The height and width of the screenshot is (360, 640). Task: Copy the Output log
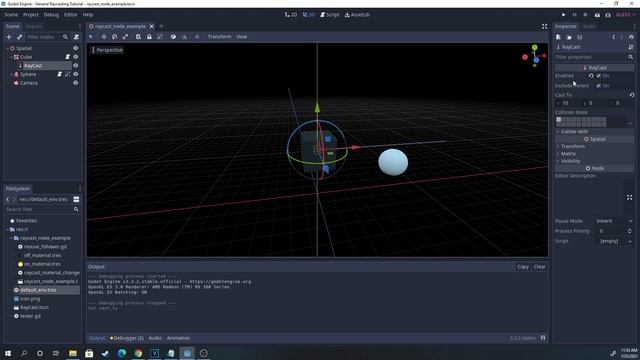523,267
